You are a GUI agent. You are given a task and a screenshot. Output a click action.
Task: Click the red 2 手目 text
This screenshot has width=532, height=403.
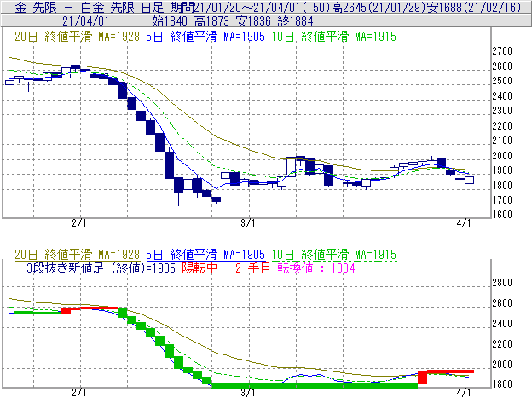coord(252,268)
